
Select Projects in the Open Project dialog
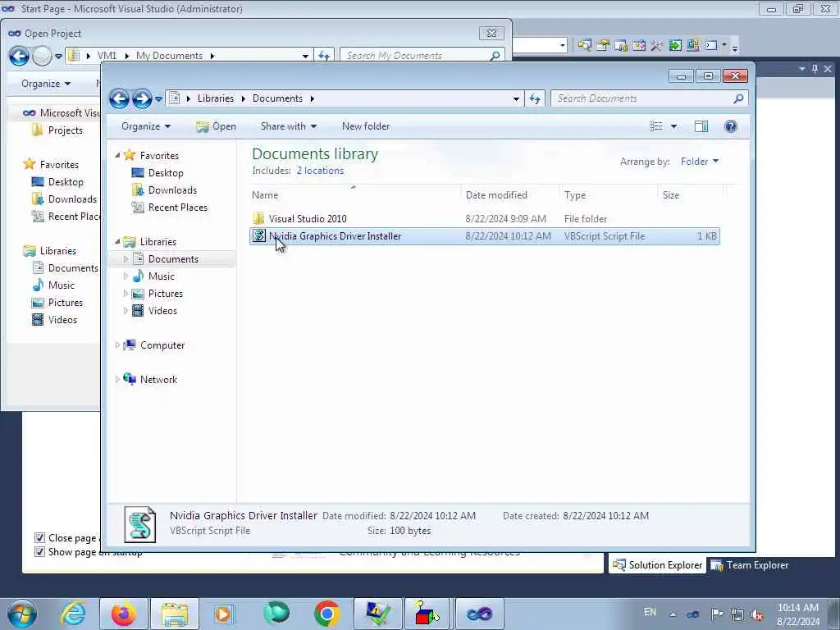(x=66, y=130)
